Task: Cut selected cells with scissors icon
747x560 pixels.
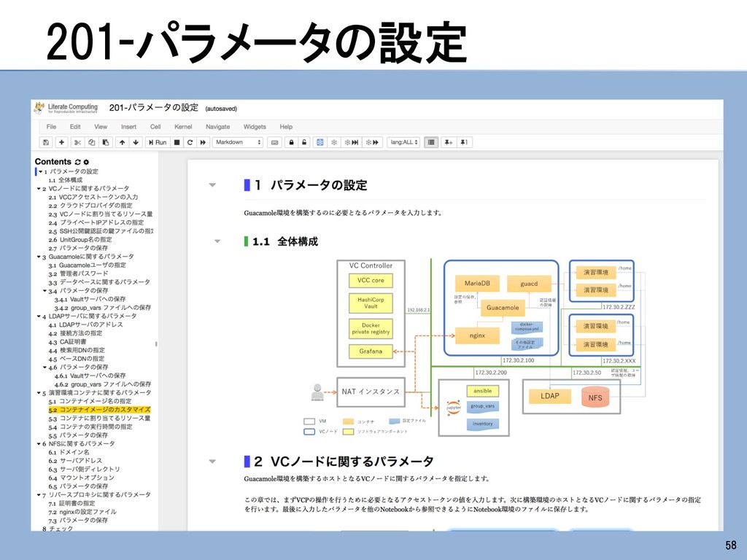Action: pos(77,142)
